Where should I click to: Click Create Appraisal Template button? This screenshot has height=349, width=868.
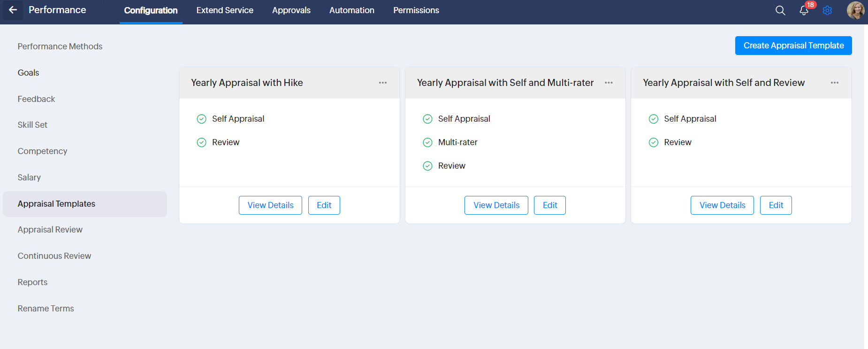793,46
